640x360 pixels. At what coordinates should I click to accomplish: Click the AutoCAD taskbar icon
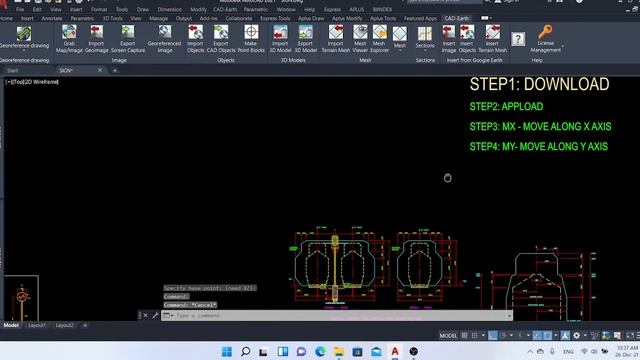[395, 351]
